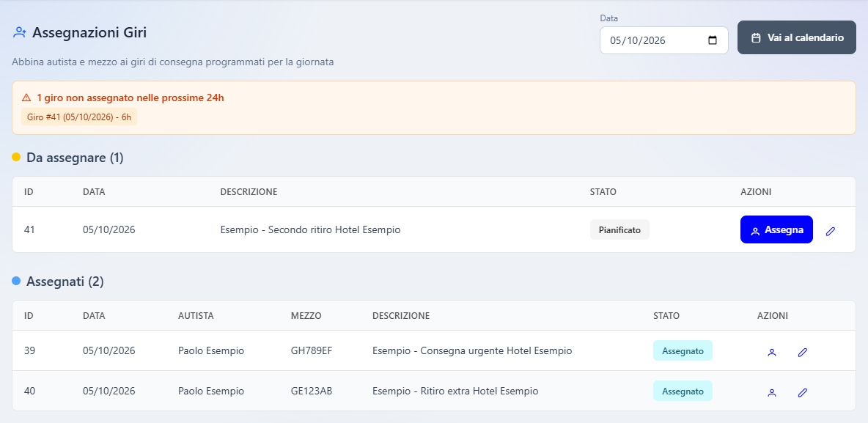Open Vai al calendario
The image size is (868, 423).
[x=797, y=37]
